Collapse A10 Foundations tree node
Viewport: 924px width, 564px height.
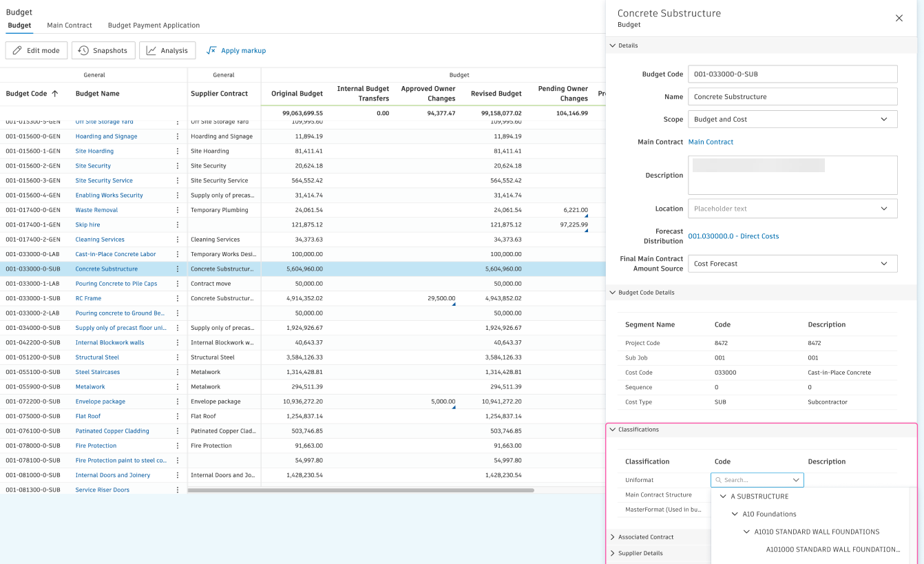735,514
